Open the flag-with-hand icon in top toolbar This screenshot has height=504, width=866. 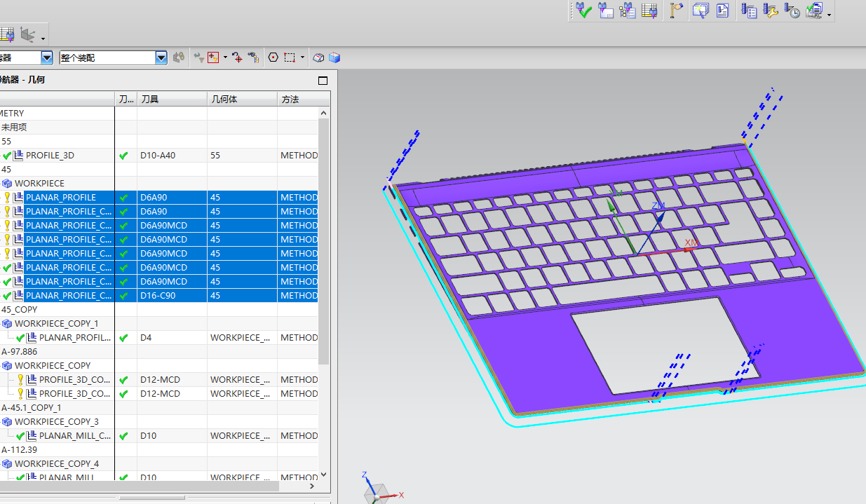(676, 10)
